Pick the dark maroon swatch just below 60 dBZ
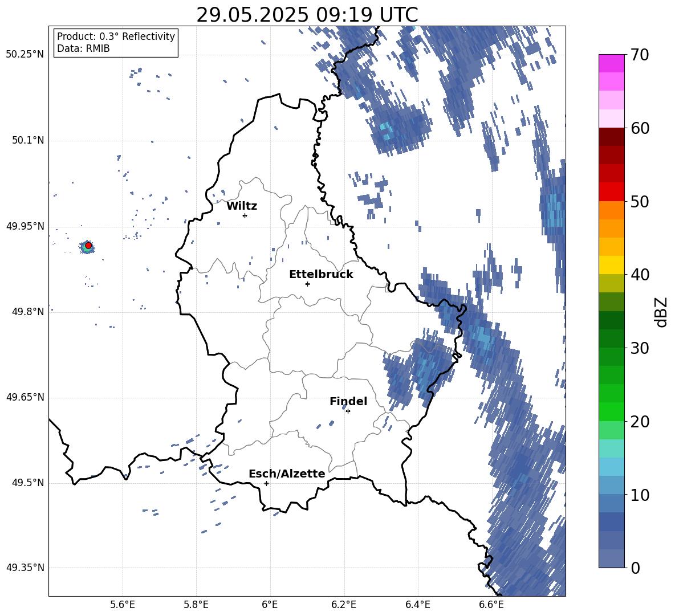This screenshot has width=675, height=616. tap(611, 137)
